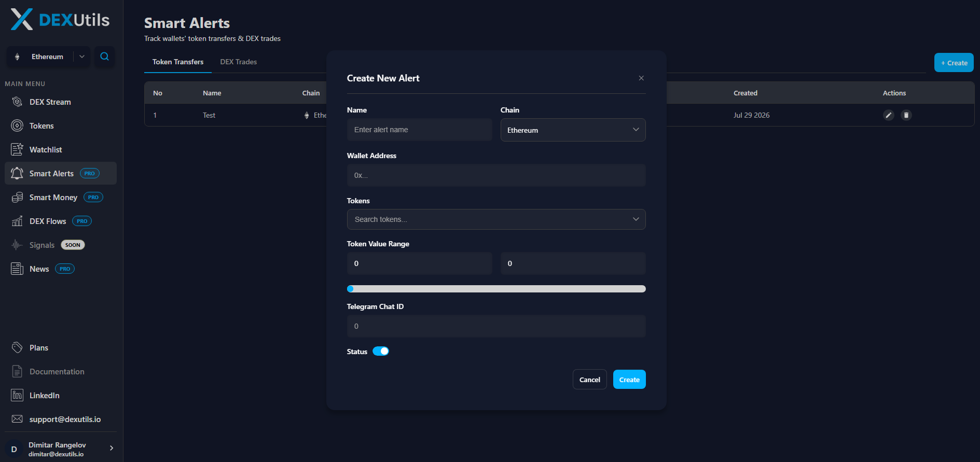Click the Plans tag icon
This screenshot has width=980, height=462.
(17, 347)
